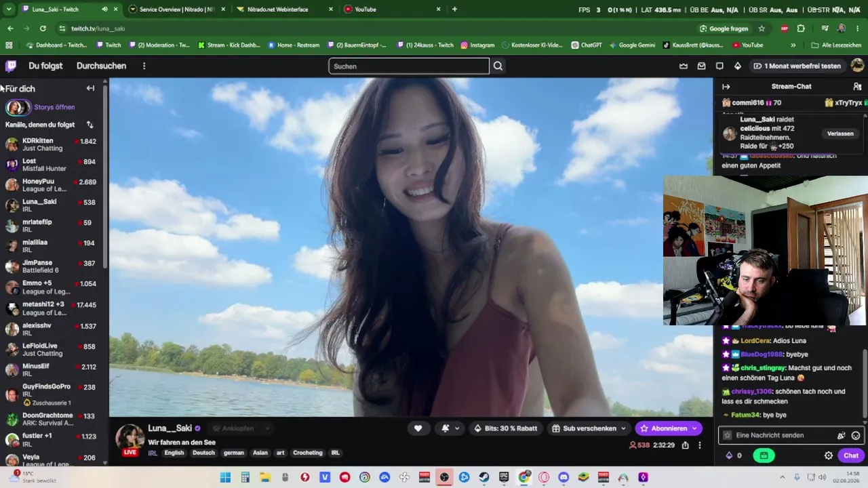Open stream more options menu

700,445
